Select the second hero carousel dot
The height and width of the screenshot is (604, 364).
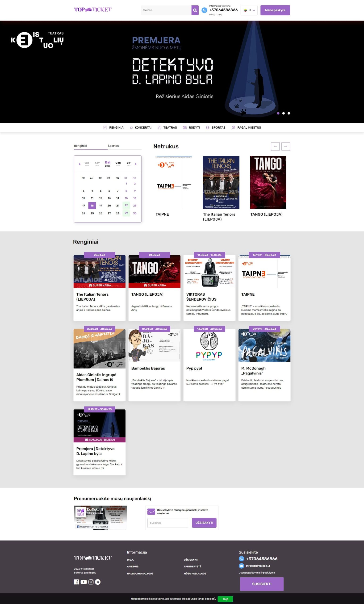pyautogui.click(x=283, y=113)
